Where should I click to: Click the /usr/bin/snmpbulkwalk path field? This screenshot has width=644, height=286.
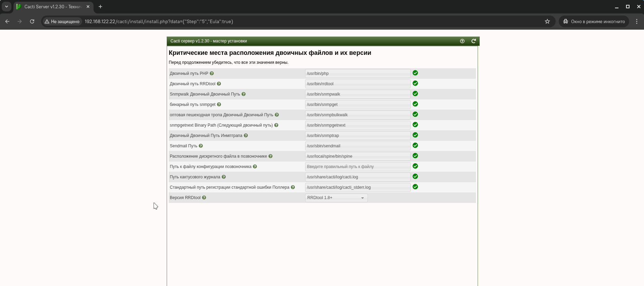tap(358, 115)
